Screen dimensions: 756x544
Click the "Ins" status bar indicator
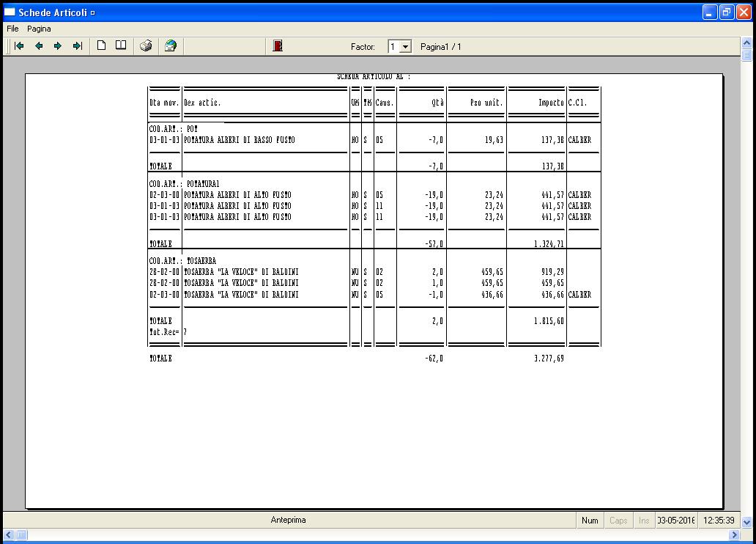coord(644,521)
